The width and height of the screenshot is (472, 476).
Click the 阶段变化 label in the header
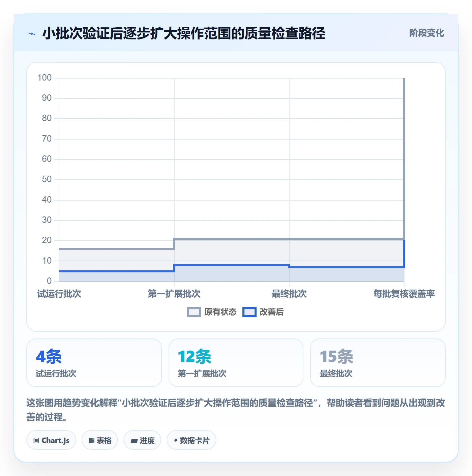coord(426,33)
